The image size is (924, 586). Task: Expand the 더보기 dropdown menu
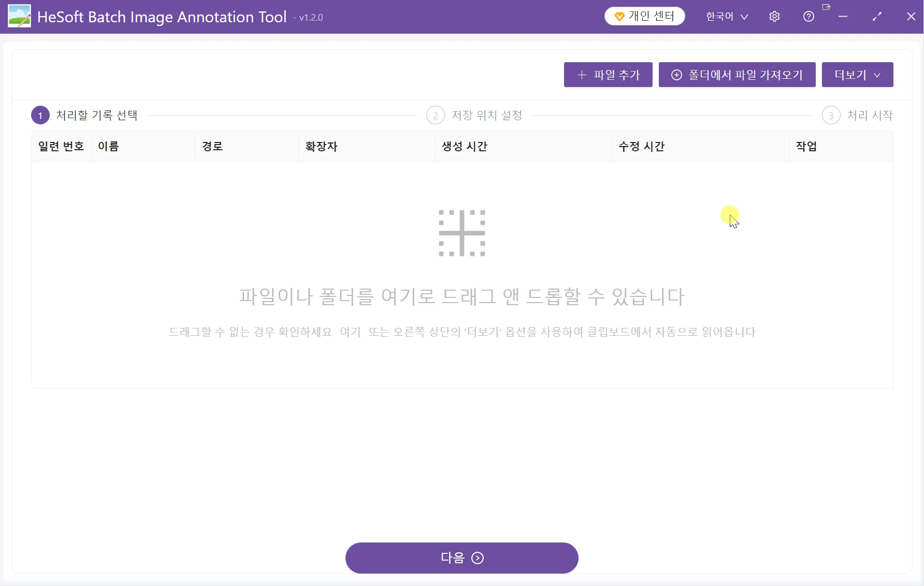click(x=857, y=75)
